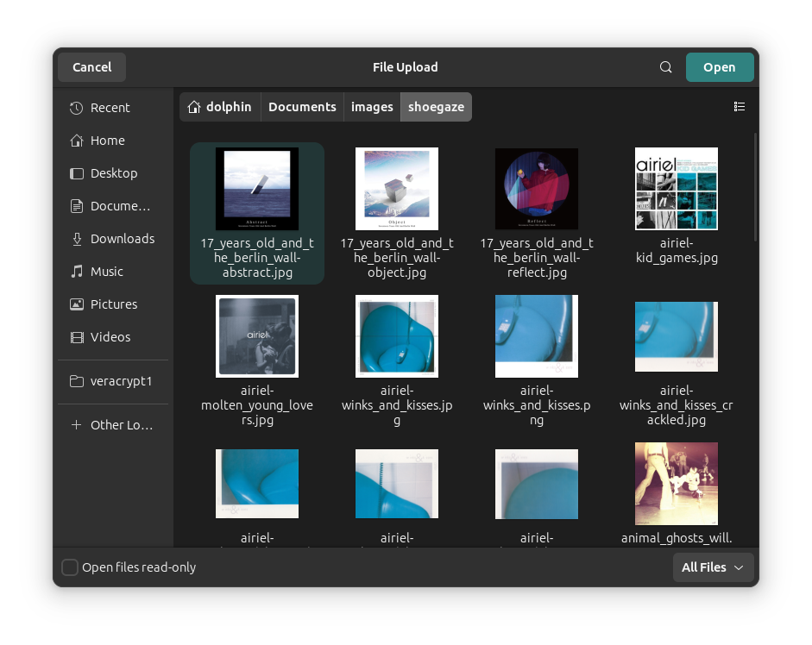
Task: Click the veracrypt1 folder icon
Action: click(x=77, y=381)
